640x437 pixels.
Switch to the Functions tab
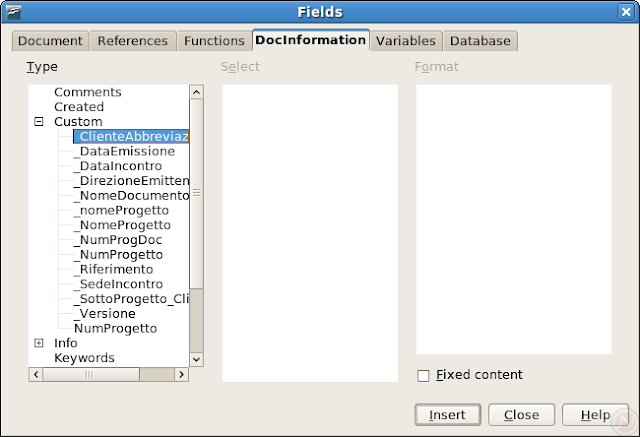213,41
